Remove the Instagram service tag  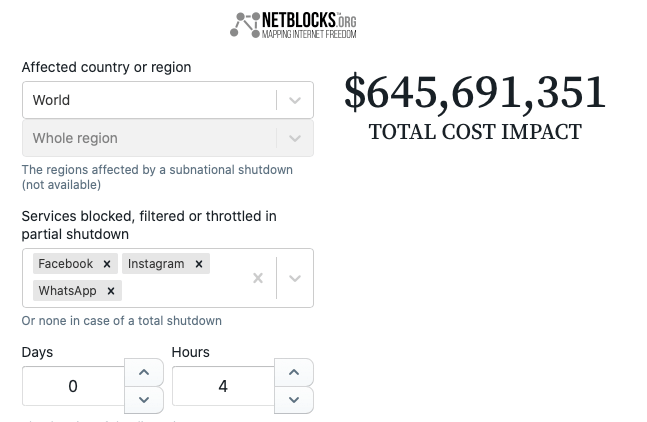pos(199,264)
